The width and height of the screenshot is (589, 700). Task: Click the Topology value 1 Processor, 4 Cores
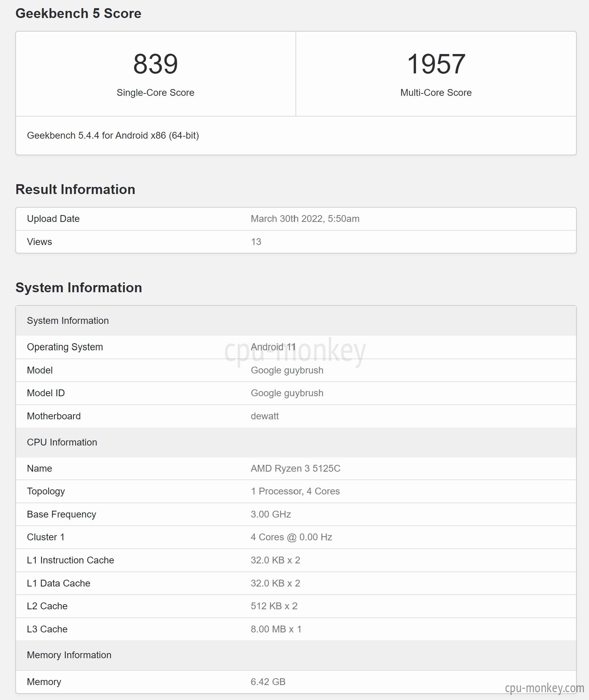tap(295, 491)
